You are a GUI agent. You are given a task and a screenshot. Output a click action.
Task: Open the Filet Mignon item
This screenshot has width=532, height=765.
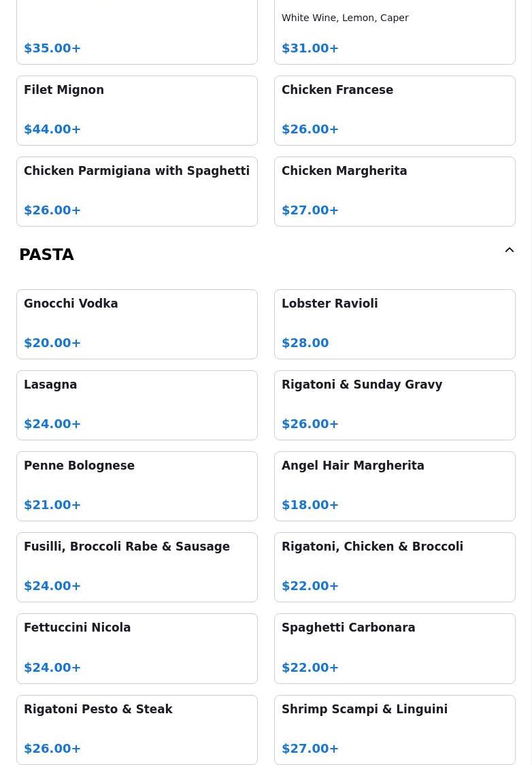(x=137, y=111)
